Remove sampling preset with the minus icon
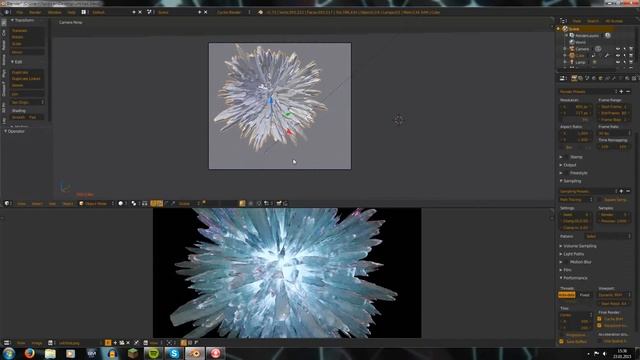Screen dimensions: 640x360 coord(628,191)
